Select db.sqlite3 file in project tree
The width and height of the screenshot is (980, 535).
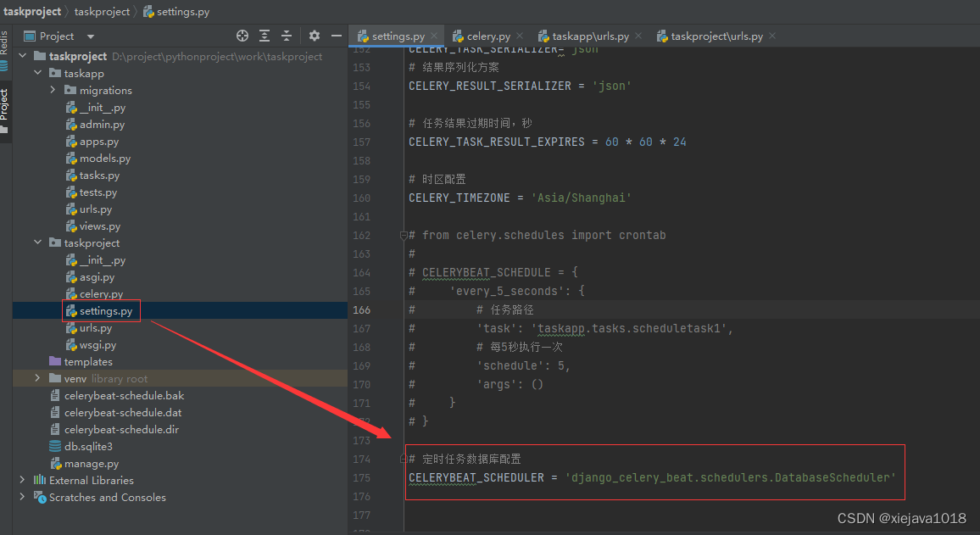88,447
